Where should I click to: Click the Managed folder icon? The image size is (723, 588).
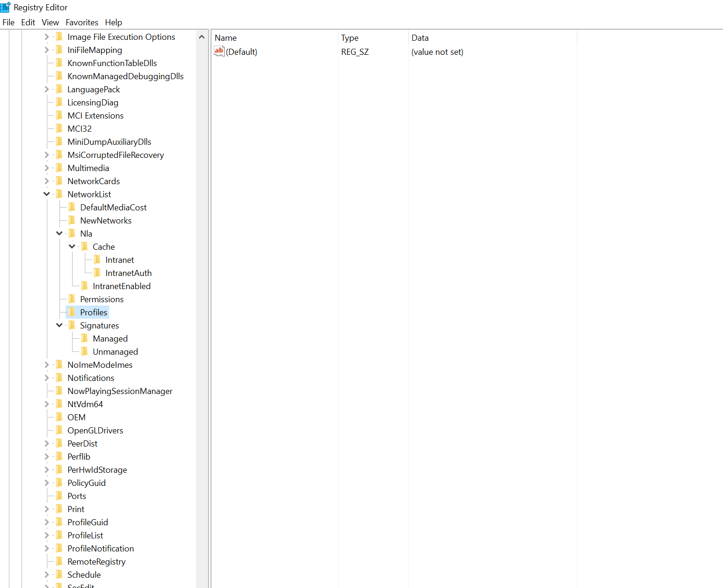(x=85, y=338)
